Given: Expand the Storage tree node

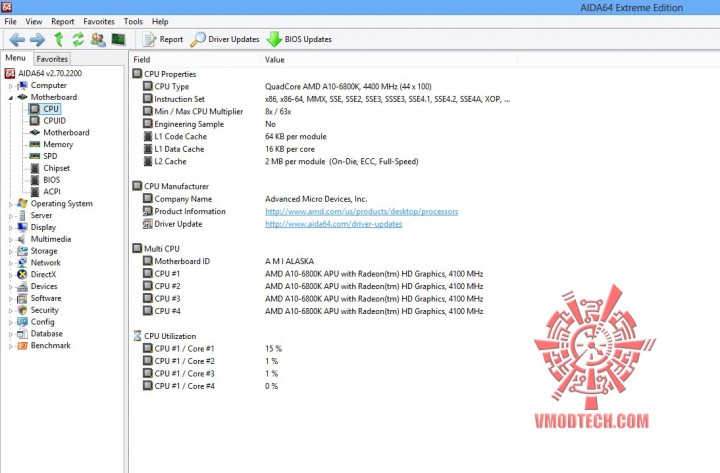Looking at the screenshot, I should pos(11,252).
